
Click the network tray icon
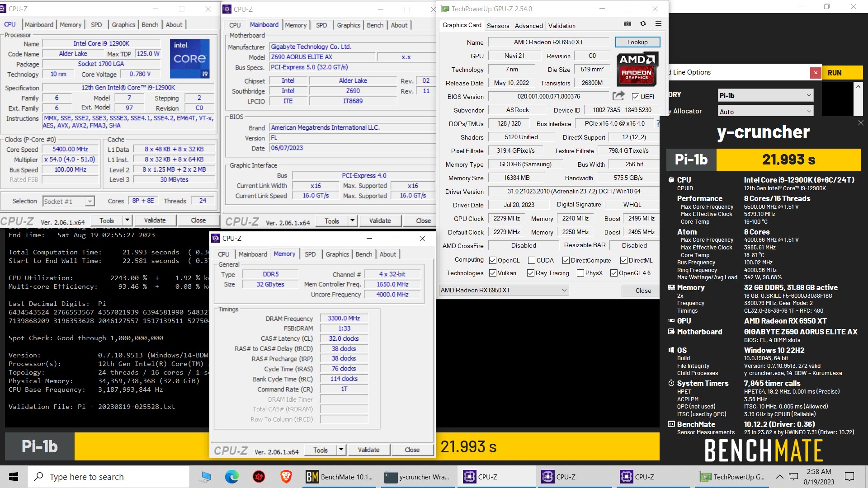pyautogui.click(x=793, y=477)
